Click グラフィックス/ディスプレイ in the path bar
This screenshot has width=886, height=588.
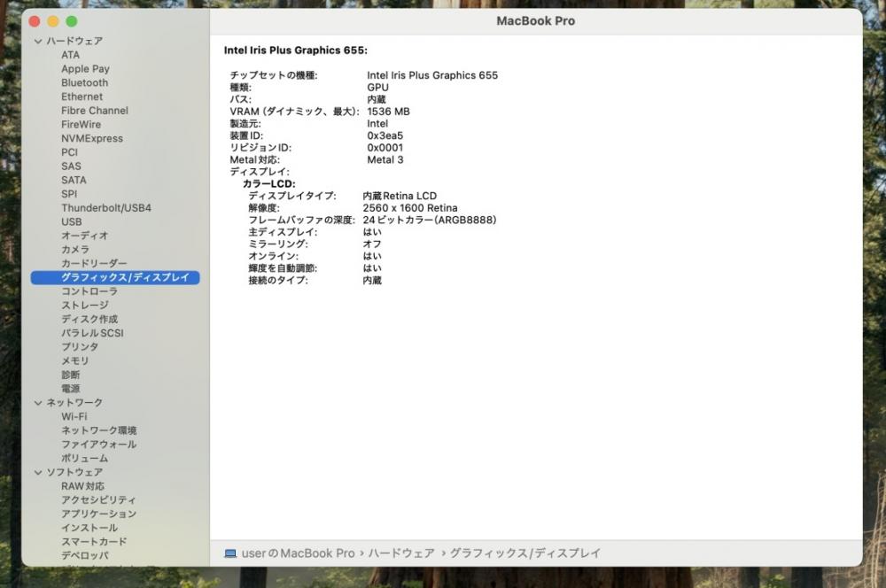(x=525, y=553)
